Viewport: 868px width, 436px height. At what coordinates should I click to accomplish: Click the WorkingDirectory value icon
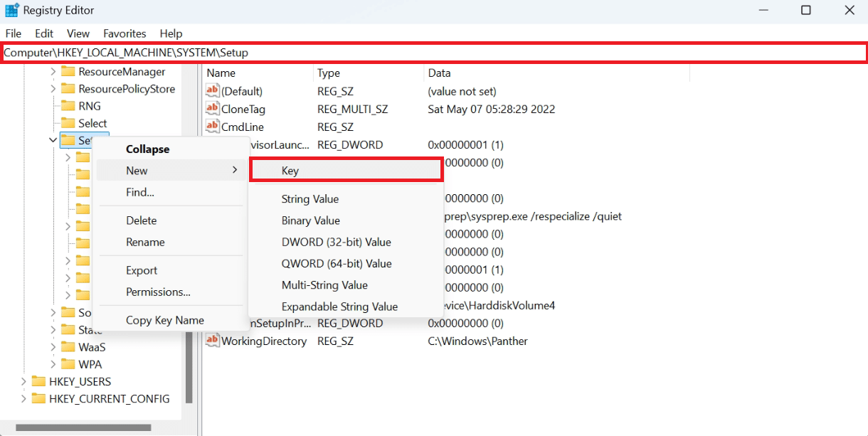pyautogui.click(x=212, y=341)
